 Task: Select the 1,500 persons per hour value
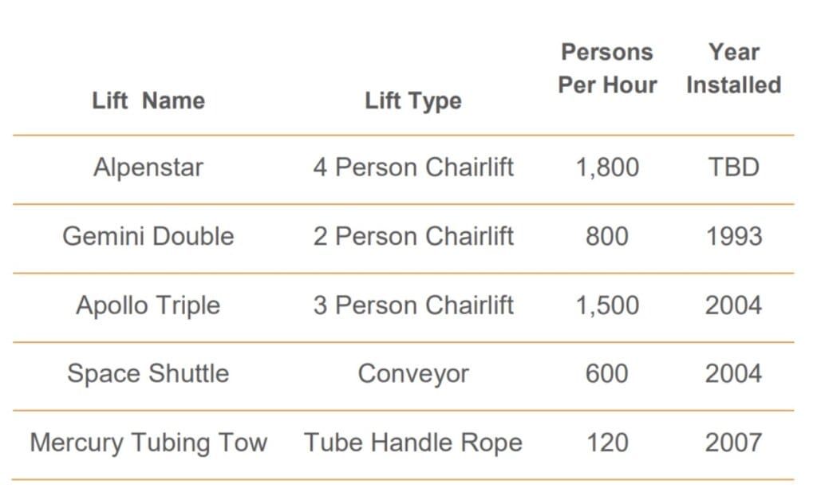click(607, 305)
